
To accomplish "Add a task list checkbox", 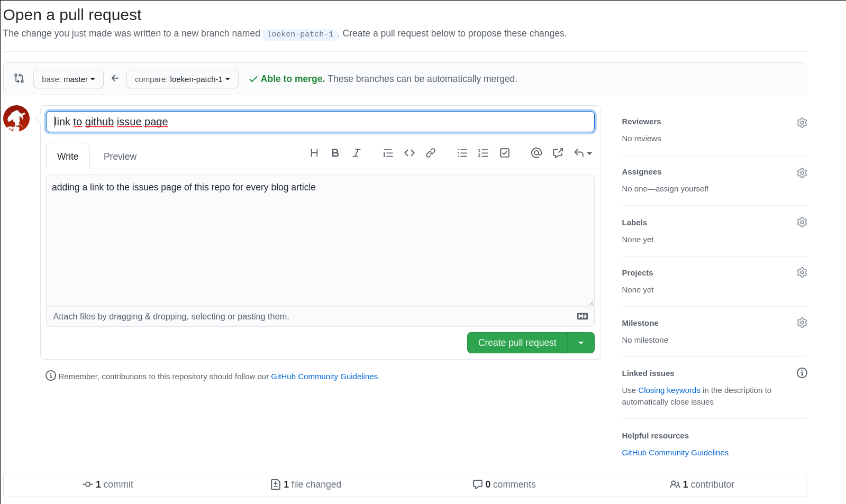I will (x=505, y=153).
